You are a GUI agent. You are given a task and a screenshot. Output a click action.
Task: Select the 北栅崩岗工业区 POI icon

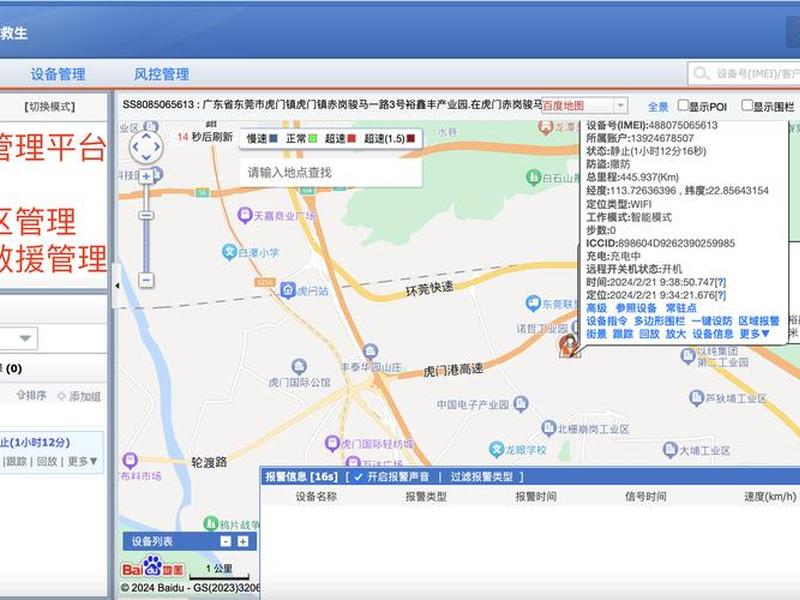point(548,428)
